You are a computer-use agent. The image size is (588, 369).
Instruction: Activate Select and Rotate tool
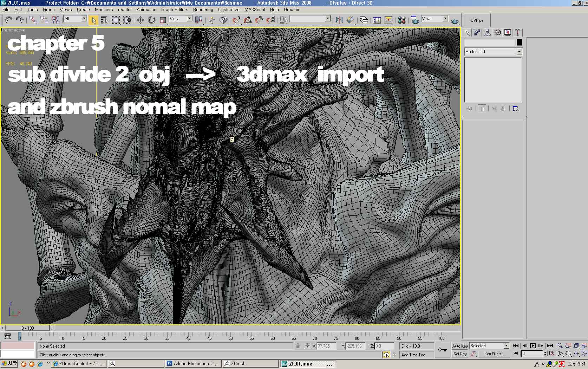click(x=151, y=20)
